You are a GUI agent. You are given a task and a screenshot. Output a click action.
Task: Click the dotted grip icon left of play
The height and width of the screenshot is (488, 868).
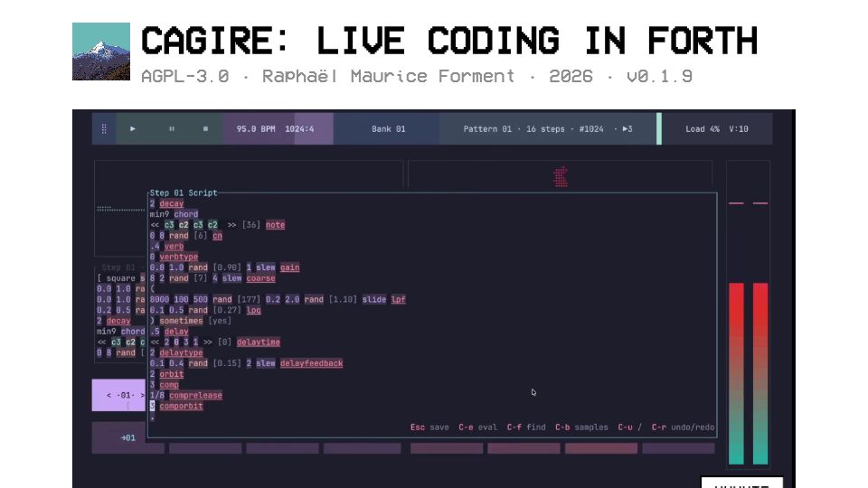click(104, 129)
